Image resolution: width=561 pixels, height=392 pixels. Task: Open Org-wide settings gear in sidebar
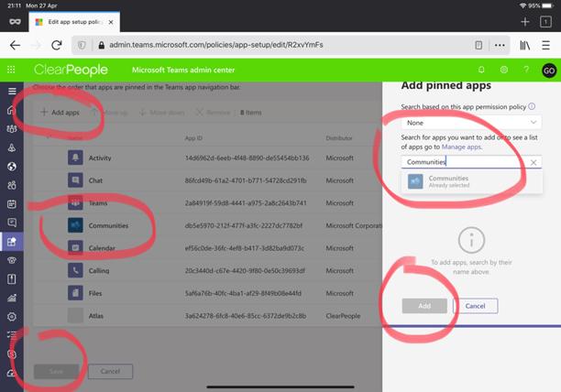tap(12, 317)
